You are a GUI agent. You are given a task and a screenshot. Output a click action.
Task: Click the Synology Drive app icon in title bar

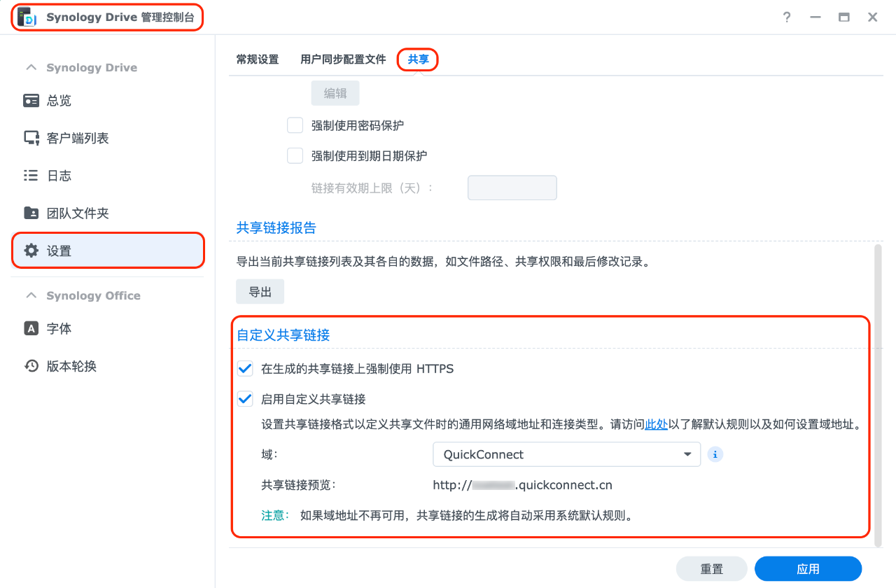pyautogui.click(x=27, y=17)
